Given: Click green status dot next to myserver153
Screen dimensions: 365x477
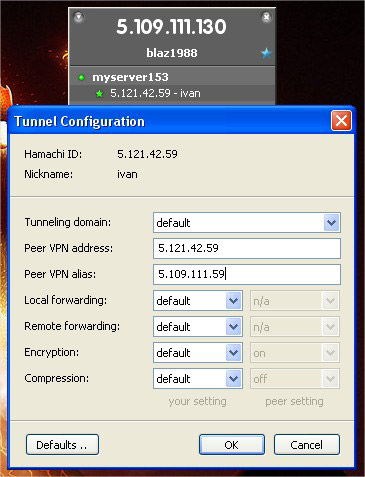Looking at the screenshot, I should (x=81, y=77).
